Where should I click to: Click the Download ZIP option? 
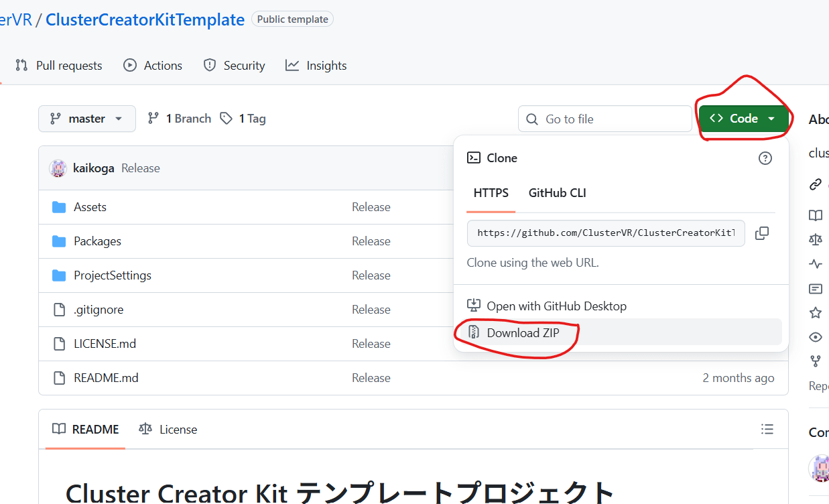pyautogui.click(x=523, y=332)
